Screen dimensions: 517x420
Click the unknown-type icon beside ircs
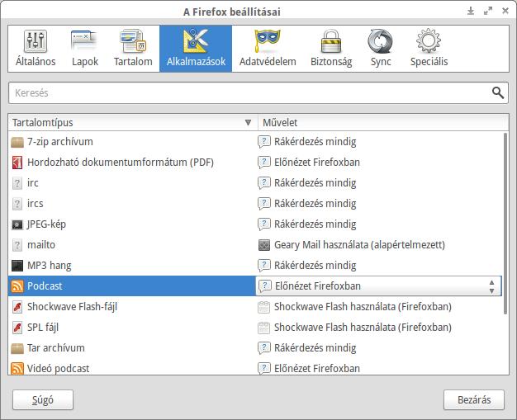(17, 204)
